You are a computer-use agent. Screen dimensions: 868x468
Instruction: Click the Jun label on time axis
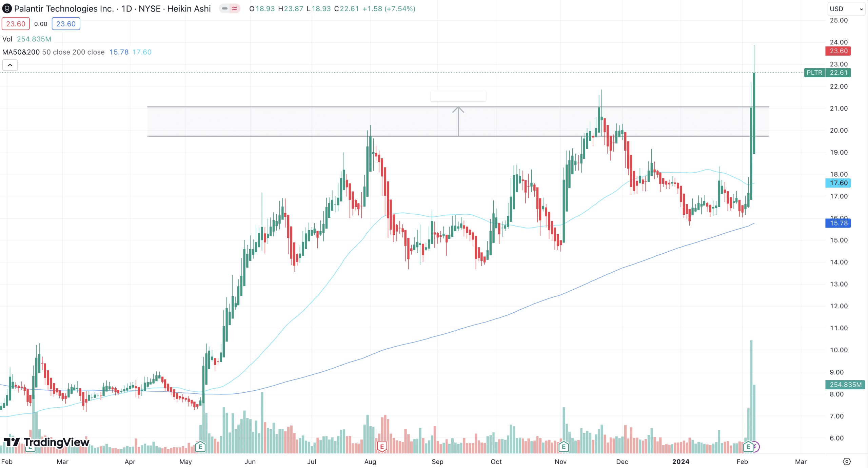(250, 462)
